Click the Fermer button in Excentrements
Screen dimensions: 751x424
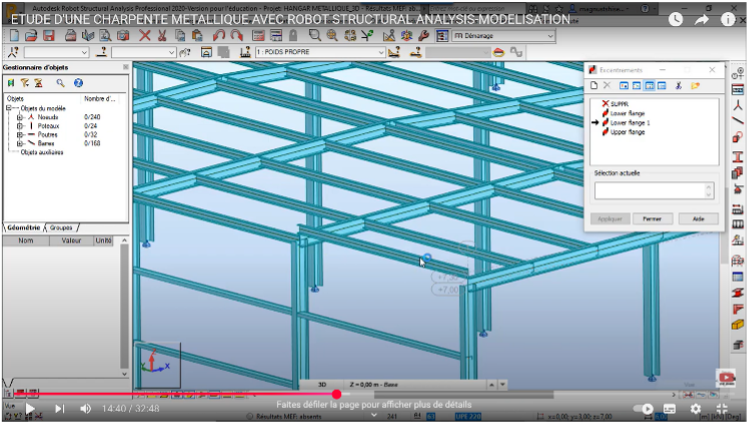tap(652, 219)
